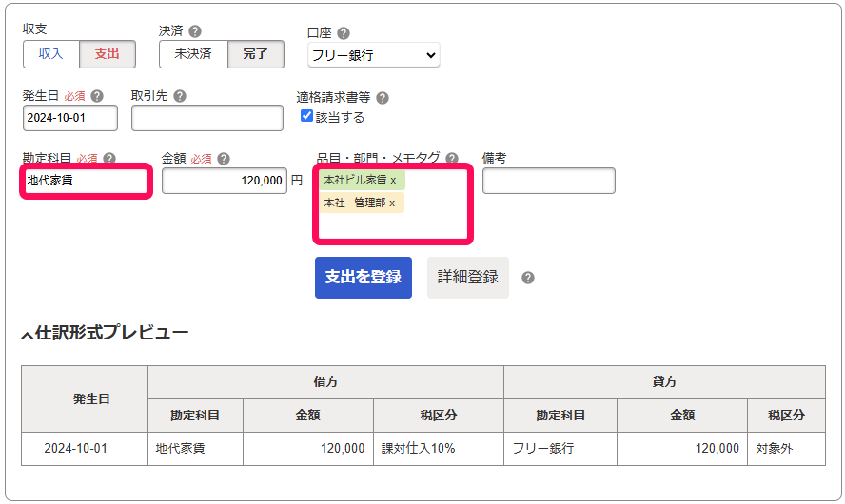Focus the 勘定科目 field with 地代家賃

[x=87, y=181]
